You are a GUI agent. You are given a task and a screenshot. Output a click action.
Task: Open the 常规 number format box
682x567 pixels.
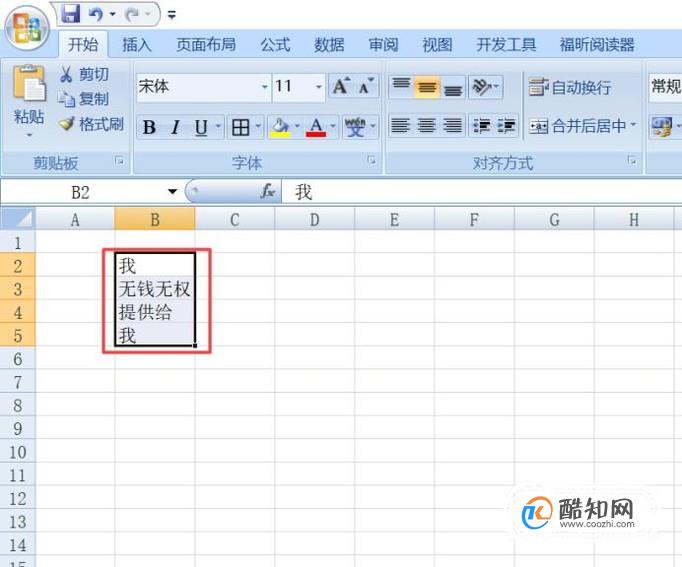(665, 87)
